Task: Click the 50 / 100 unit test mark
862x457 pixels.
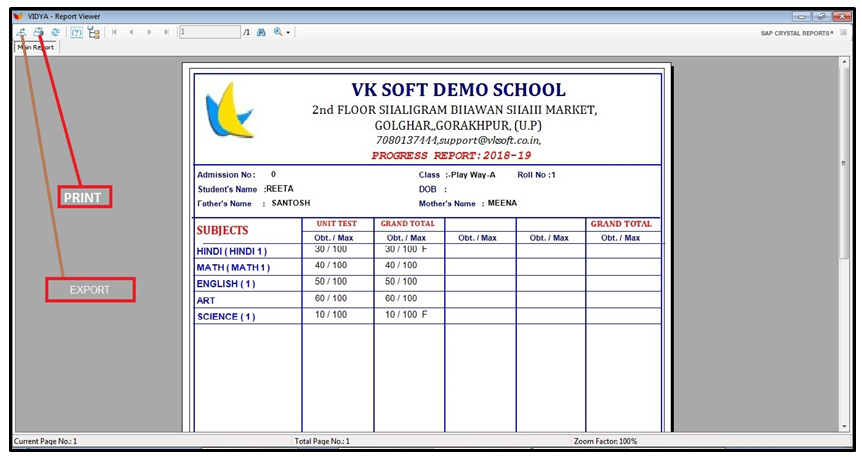Action: click(331, 282)
